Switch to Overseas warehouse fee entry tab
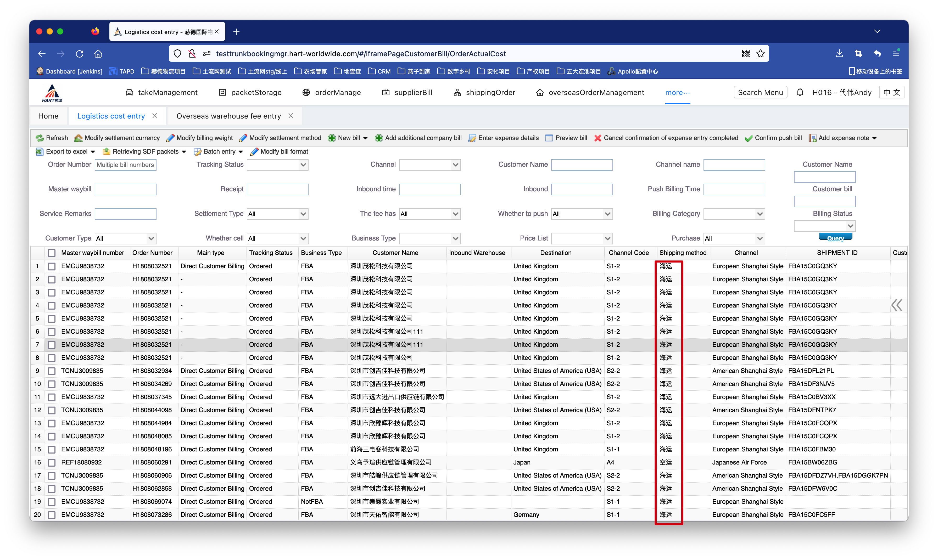Viewport: 938px width, 560px height. (x=228, y=116)
